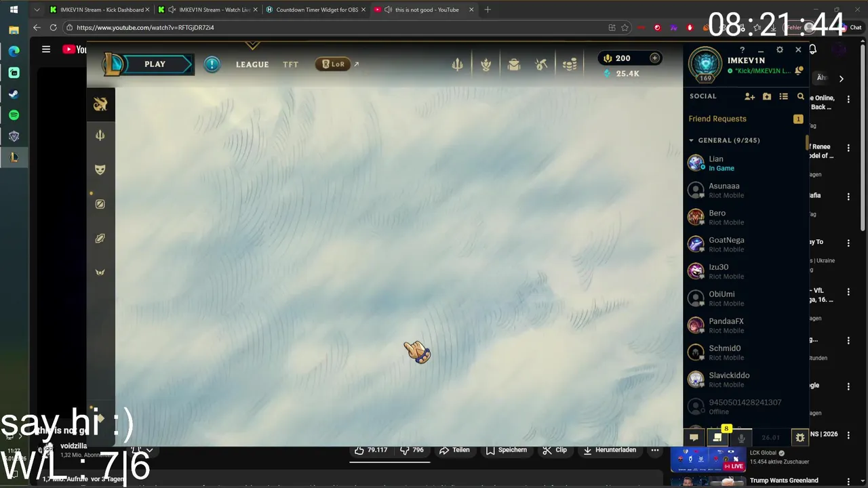Open the Clash trident icon in top navigation
Image resolution: width=868 pixels, height=488 pixels.
click(x=458, y=64)
